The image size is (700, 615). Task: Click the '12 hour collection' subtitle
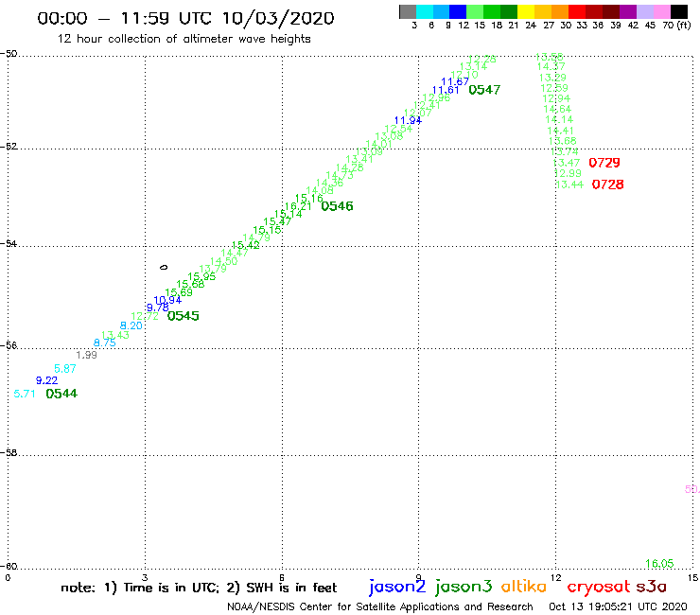pos(184,39)
